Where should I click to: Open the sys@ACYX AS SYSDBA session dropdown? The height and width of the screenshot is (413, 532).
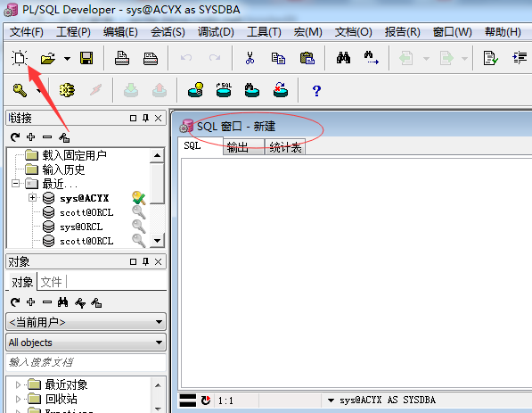click(x=331, y=401)
